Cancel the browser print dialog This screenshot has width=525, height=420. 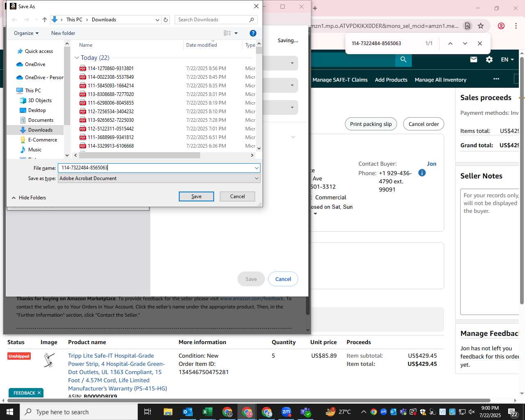pyautogui.click(x=283, y=279)
